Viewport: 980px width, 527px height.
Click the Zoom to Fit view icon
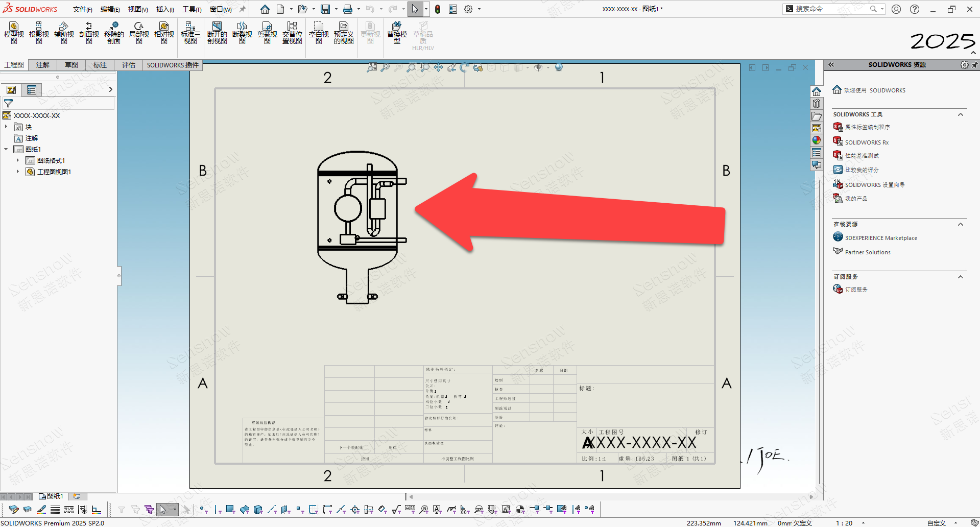[x=372, y=67]
